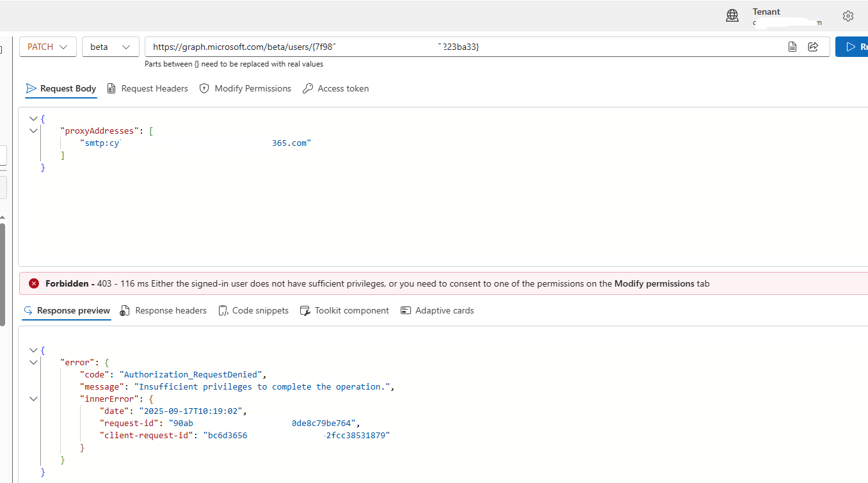Open Adaptive cards tab

click(x=437, y=311)
